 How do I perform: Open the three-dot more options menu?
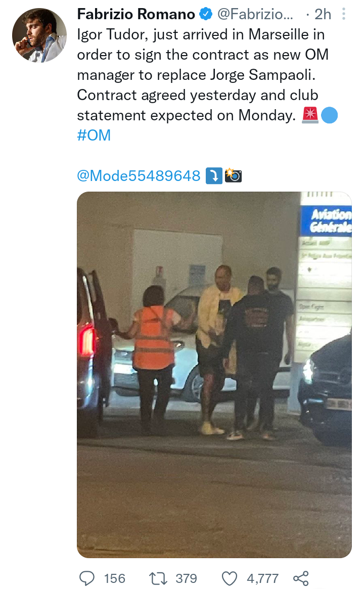click(343, 14)
